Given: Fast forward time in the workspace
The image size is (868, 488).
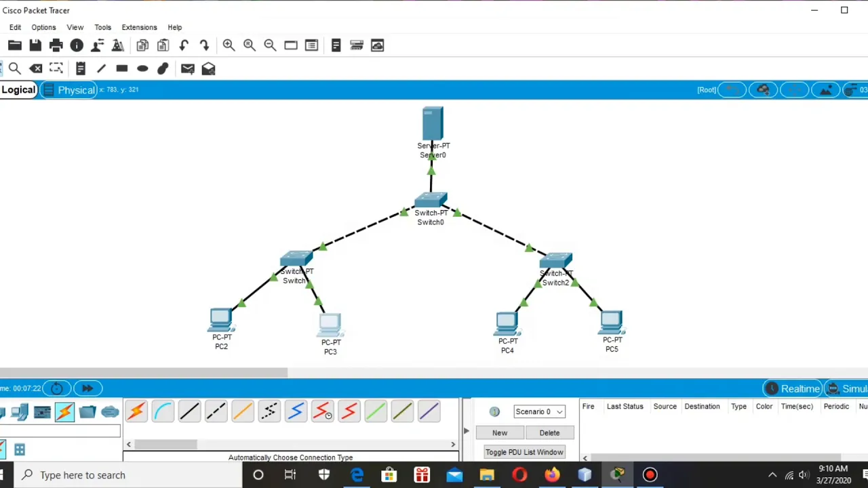Looking at the screenshot, I should (x=87, y=388).
